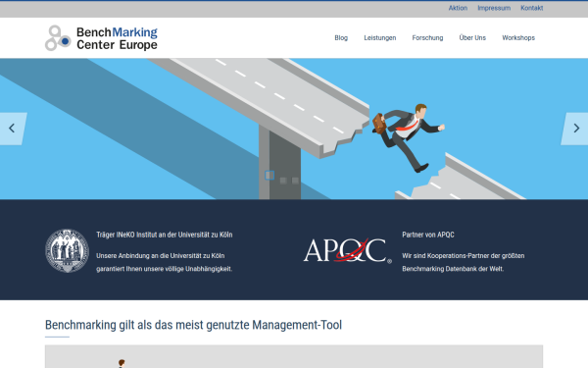Click 'garantiert Ihnen unsere völlige Unabhängigkeit.' text
588x368 pixels.
pyautogui.click(x=165, y=269)
